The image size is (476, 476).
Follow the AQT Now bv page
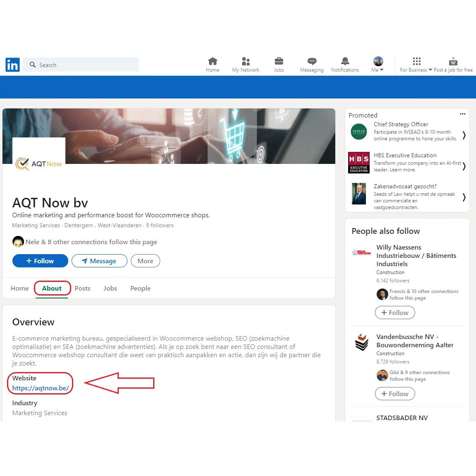(x=40, y=261)
